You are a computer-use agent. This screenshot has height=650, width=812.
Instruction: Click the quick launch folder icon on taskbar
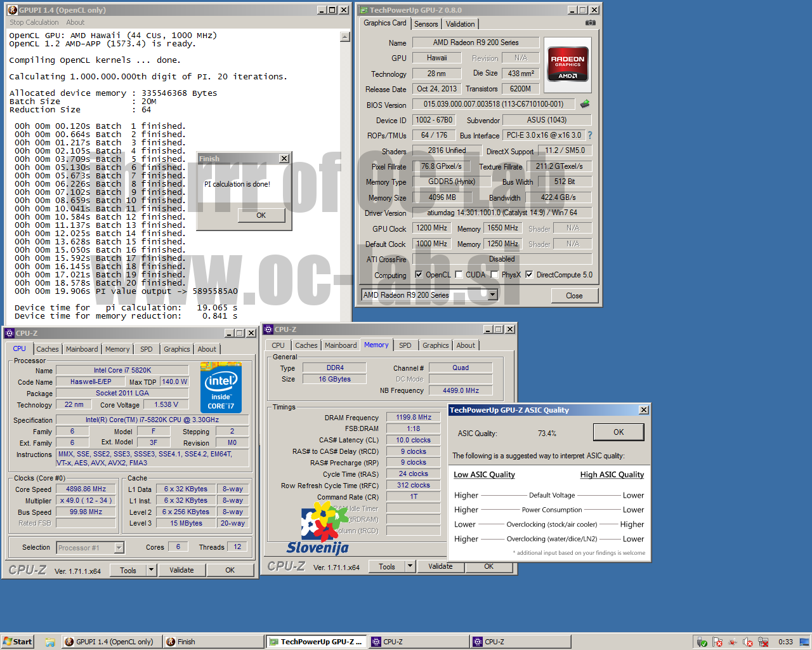tap(49, 642)
